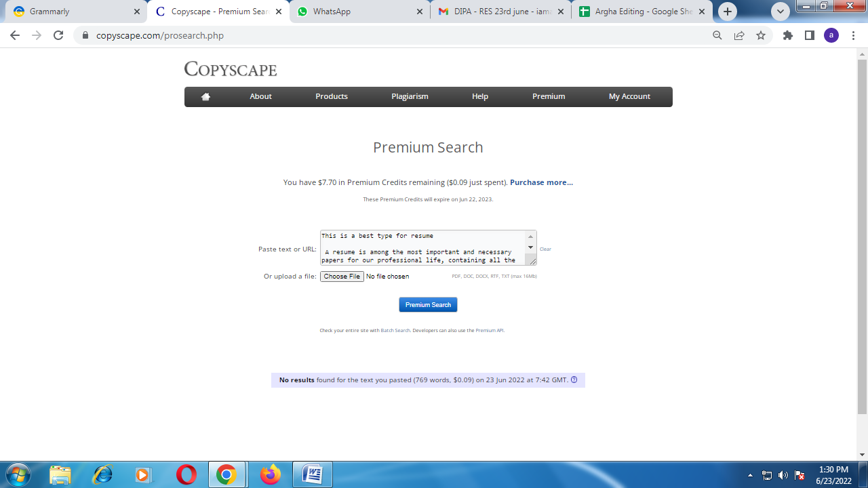868x488 pixels.
Task: Click the Copyscape logo
Action: click(x=231, y=69)
